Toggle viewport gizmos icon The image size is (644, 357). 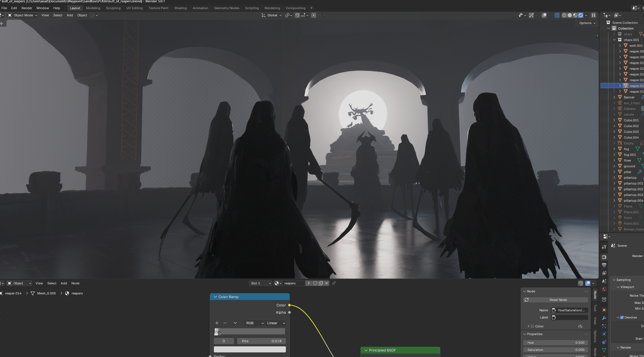[x=531, y=15]
